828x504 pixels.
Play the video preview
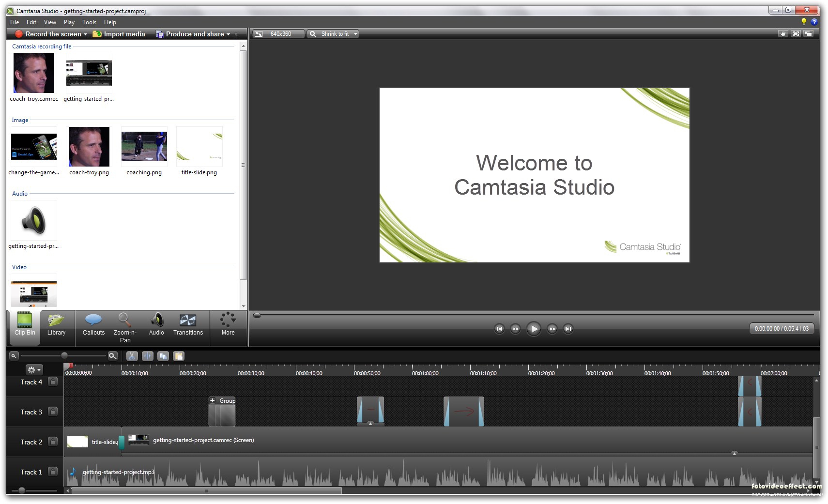point(534,329)
